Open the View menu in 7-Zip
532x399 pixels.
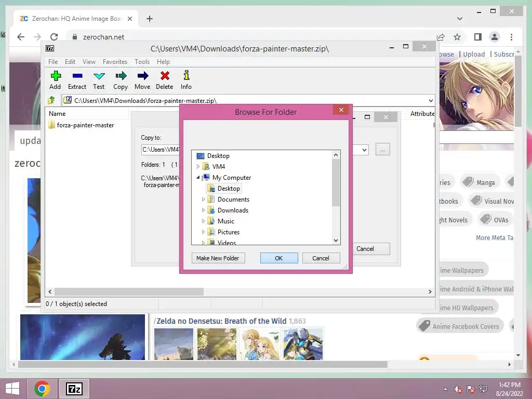[89, 62]
